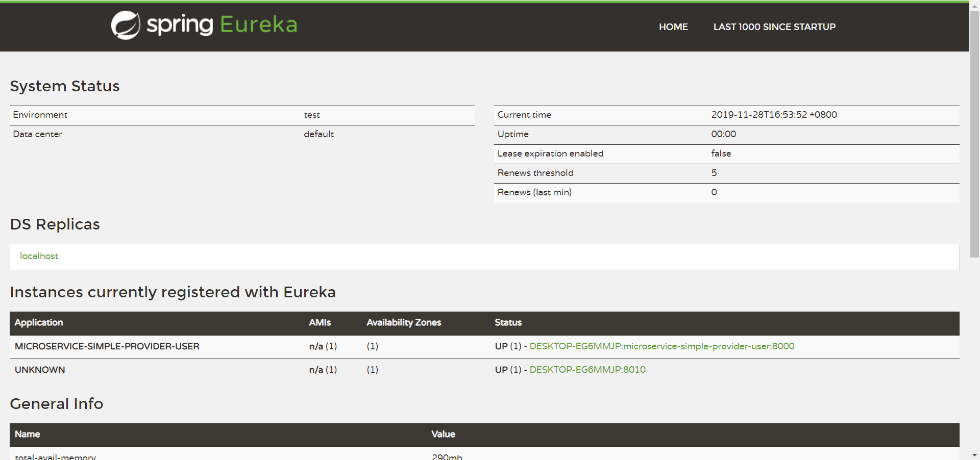
Task: Select the Uptime value 00:00
Action: coord(724,134)
